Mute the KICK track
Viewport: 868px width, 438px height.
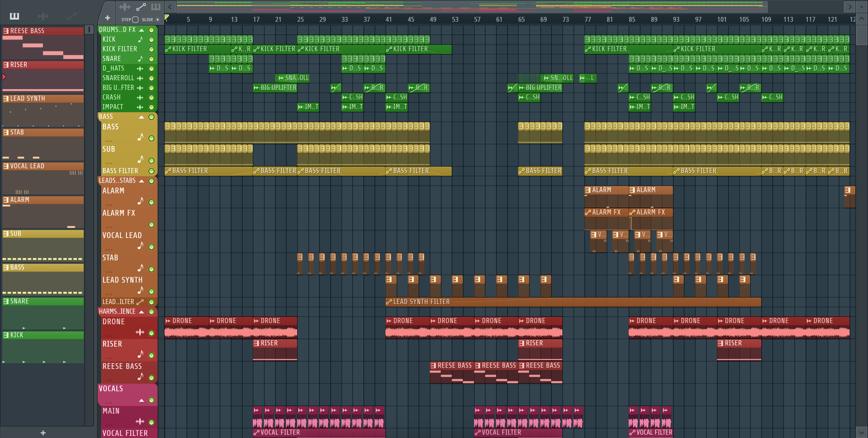click(x=152, y=40)
